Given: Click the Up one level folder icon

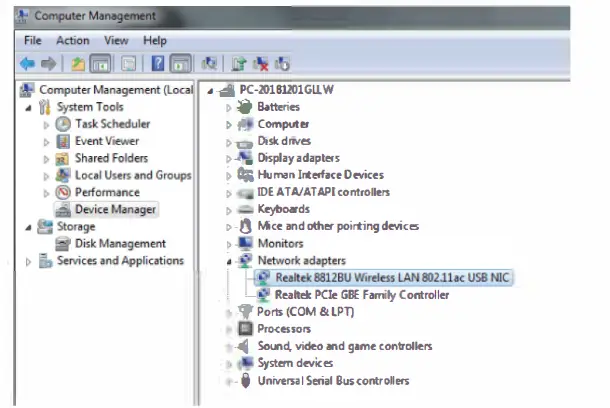Looking at the screenshot, I should point(78,63).
